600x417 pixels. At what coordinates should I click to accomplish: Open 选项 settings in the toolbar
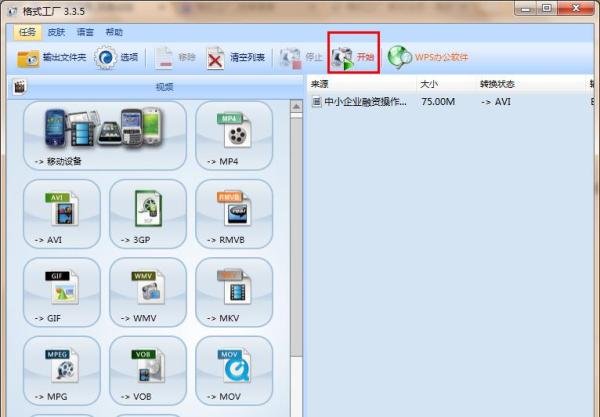click(x=116, y=58)
